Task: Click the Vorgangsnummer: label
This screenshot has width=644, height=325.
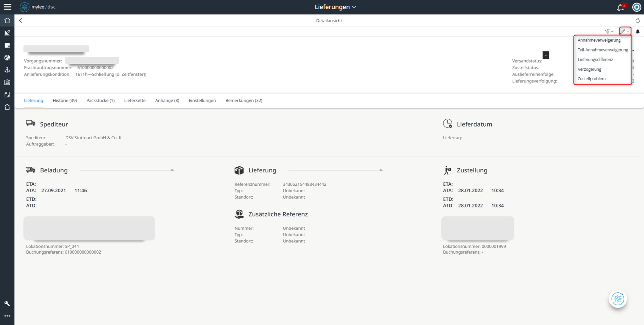Action: [x=43, y=61]
